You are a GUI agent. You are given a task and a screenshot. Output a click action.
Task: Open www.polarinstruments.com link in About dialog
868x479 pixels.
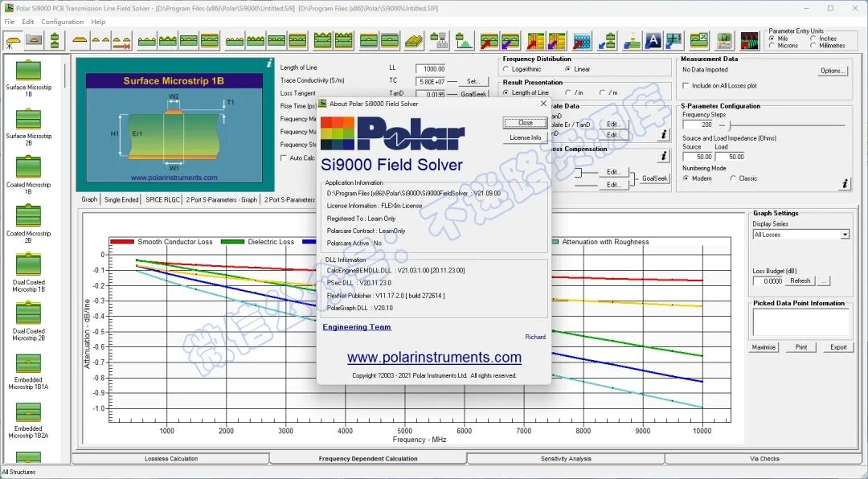pos(434,357)
